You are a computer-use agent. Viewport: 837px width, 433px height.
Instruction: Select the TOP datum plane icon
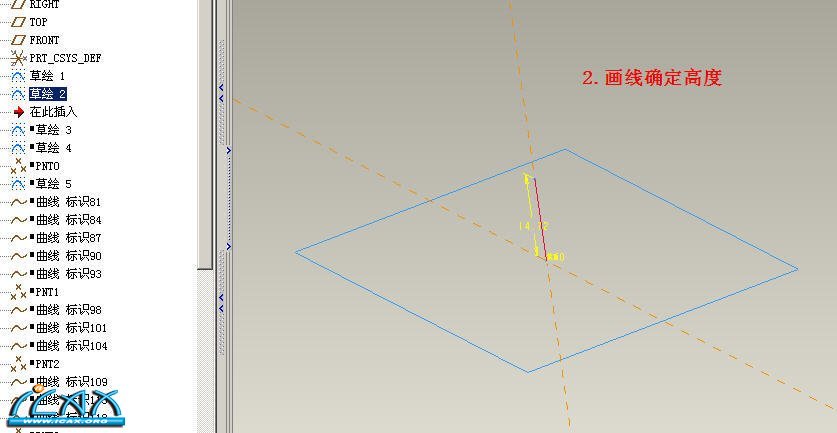point(19,22)
